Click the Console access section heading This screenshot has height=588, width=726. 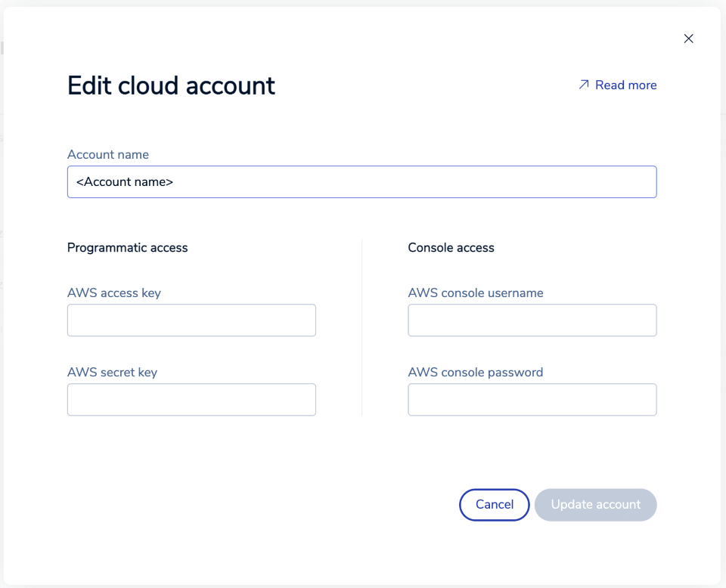point(451,248)
